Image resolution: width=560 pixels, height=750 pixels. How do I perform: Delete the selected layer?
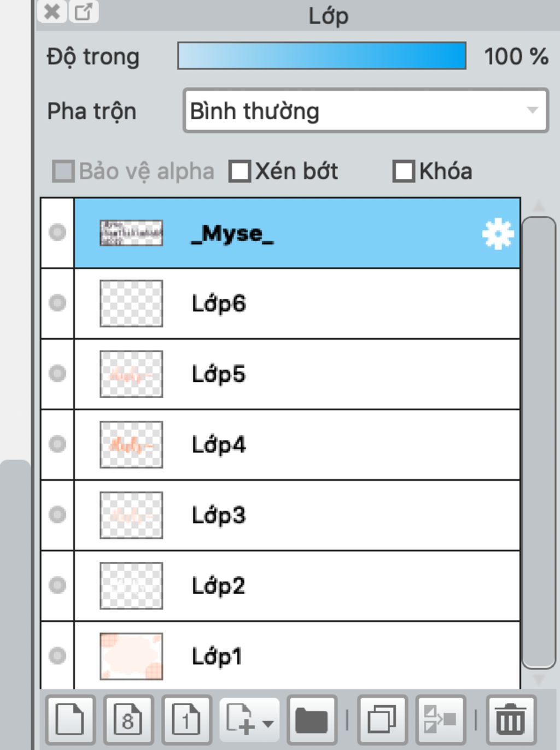pos(511,719)
